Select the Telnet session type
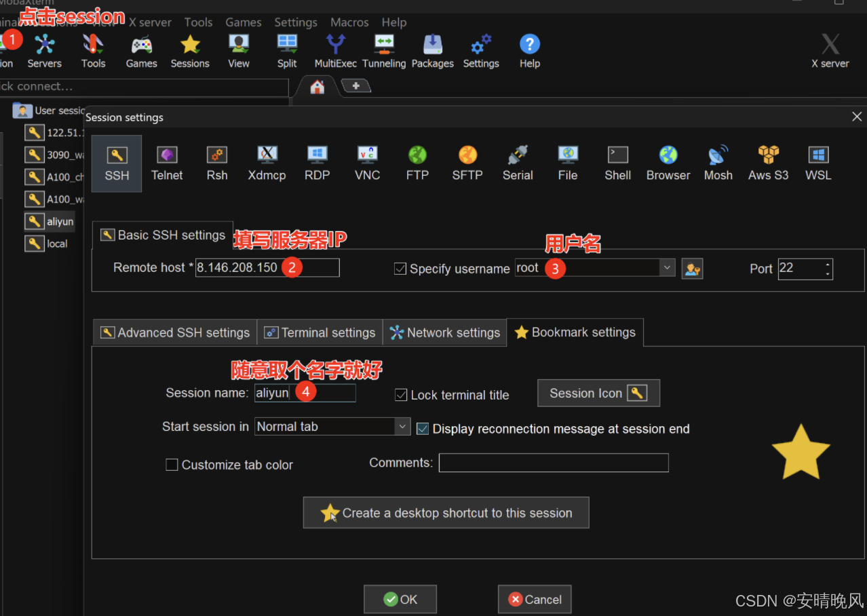867x616 pixels. click(167, 163)
